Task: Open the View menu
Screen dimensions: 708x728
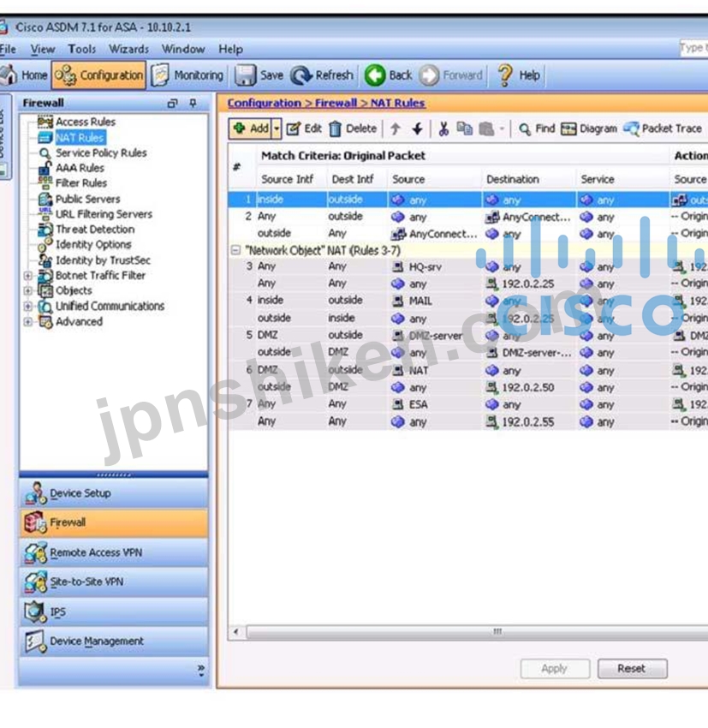Action: pos(43,49)
